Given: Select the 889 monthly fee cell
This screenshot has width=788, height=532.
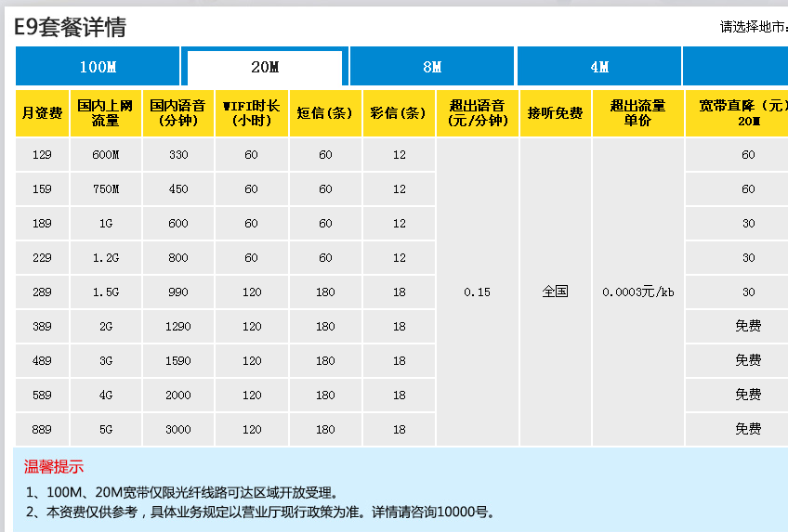Looking at the screenshot, I should pyautogui.click(x=42, y=429).
